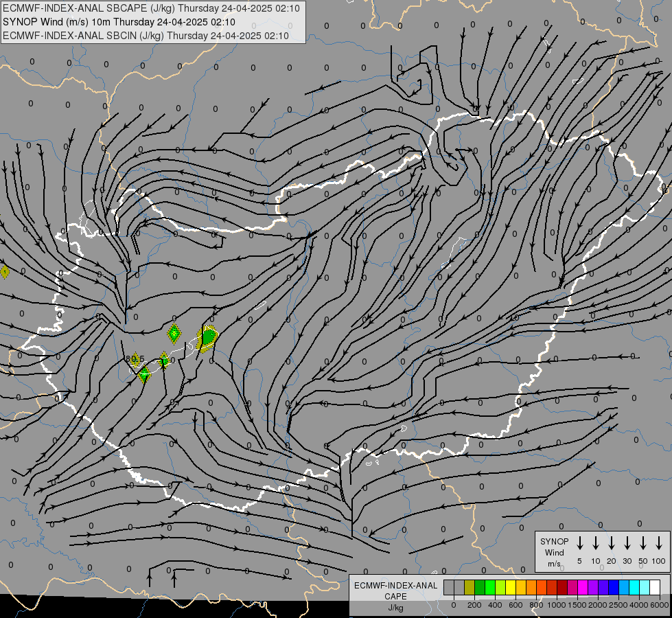Click the 'ECMWF-INDEX-ANAL' label in color legend
This screenshot has height=618, width=672.
point(395,586)
